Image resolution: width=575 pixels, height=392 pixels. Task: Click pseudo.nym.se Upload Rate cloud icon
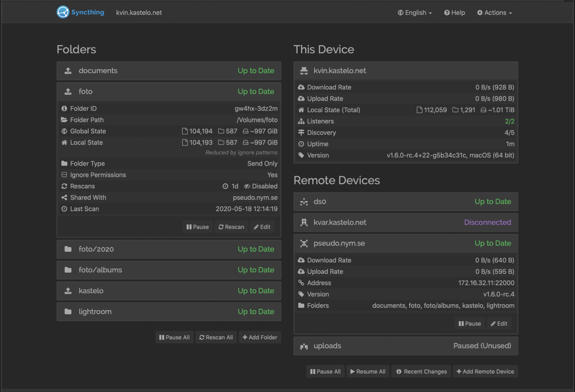301,271
